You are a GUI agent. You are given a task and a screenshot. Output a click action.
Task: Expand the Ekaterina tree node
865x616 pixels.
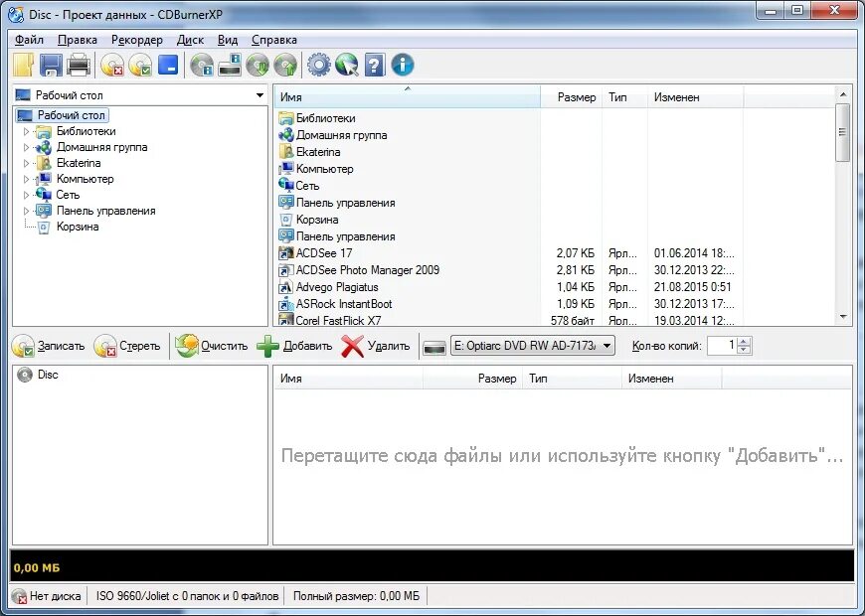[26, 163]
